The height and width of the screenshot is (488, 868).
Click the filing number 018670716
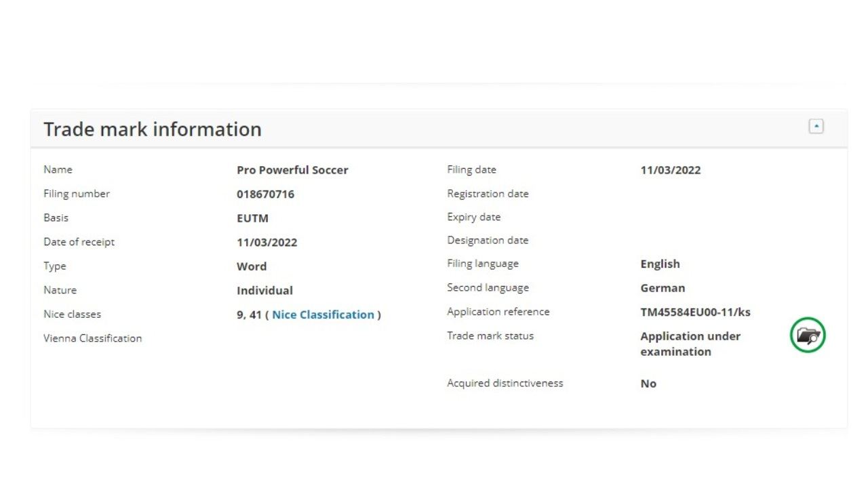(x=265, y=195)
